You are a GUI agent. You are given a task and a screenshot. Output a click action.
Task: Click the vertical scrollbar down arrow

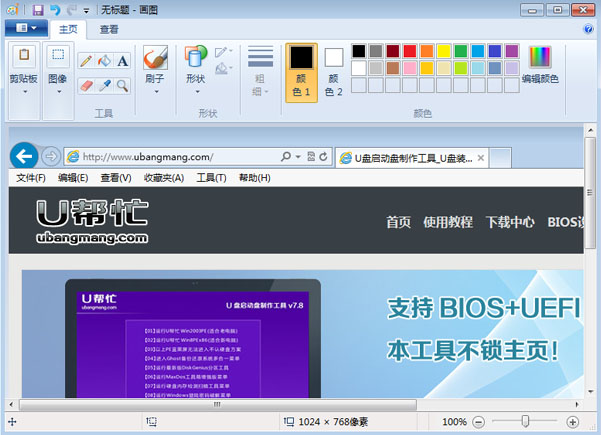click(590, 392)
